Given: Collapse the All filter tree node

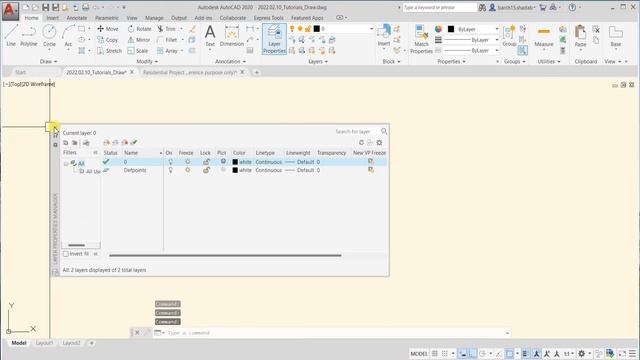Looking at the screenshot, I should [x=66, y=164].
